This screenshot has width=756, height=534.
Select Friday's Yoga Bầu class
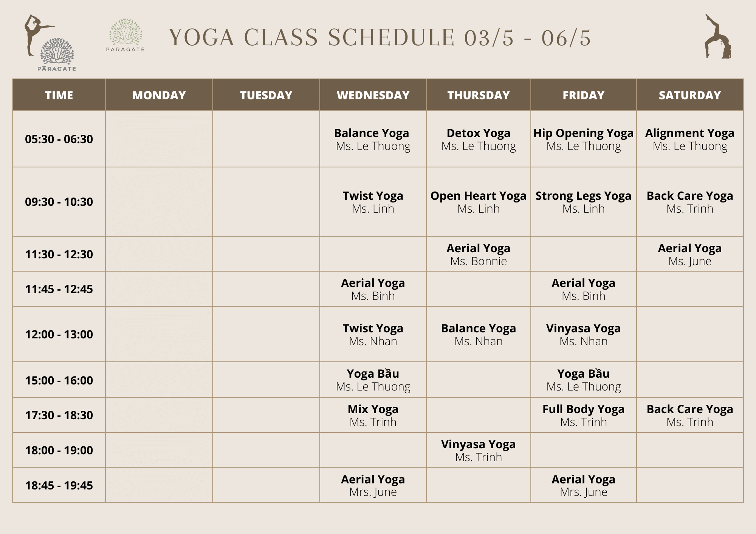[x=584, y=380]
